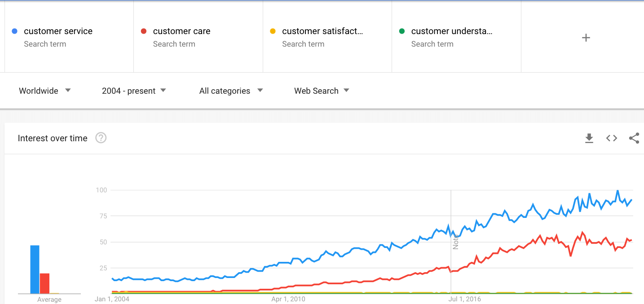Expand the Worldwide region dropdown
Viewport: 644px width, 304px height.
click(x=44, y=91)
